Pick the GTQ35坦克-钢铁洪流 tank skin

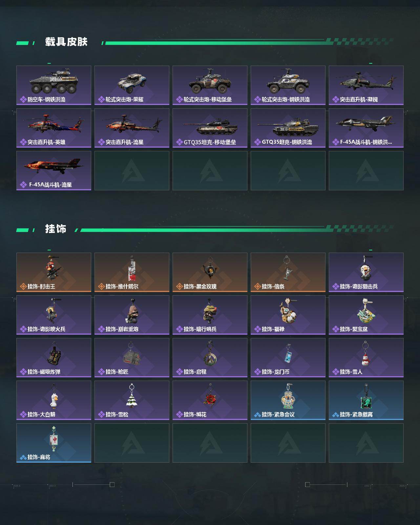(288, 128)
